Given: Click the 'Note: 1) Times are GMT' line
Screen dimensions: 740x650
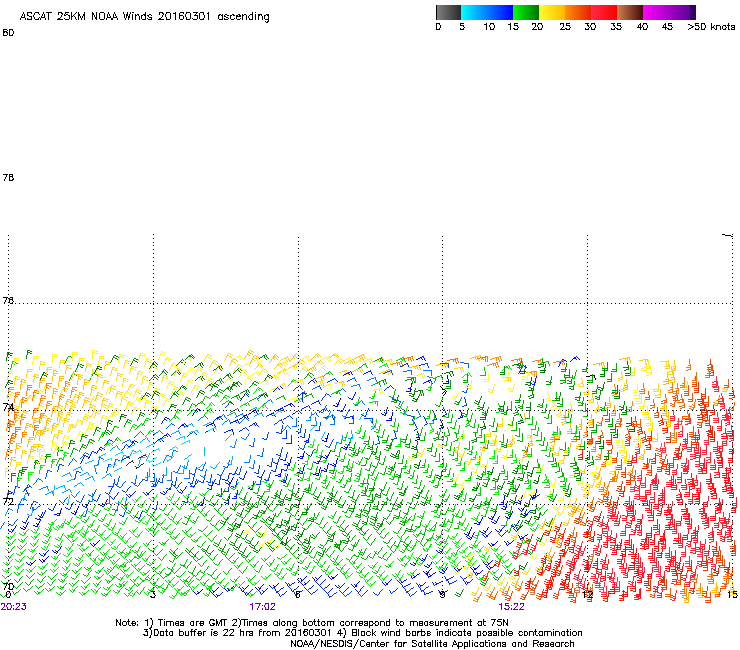Looking at the screenshot, I should click(312, 623).
